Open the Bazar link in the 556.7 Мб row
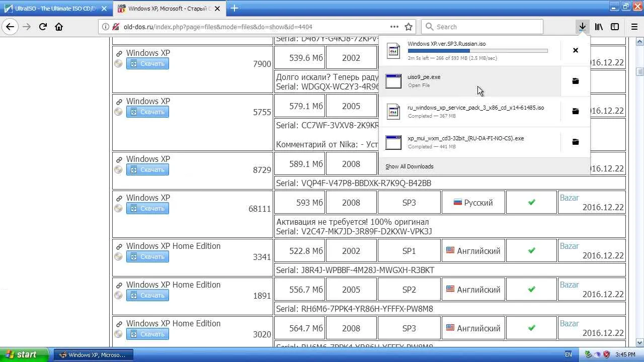 pos(570,285)
